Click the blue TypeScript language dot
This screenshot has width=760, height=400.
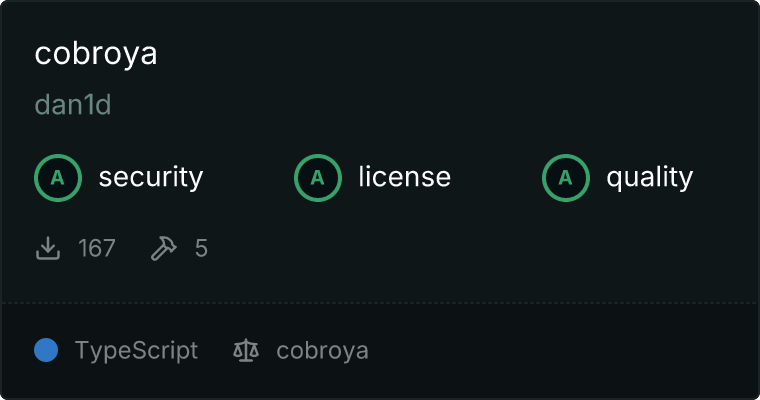click(x=46, y=350)
